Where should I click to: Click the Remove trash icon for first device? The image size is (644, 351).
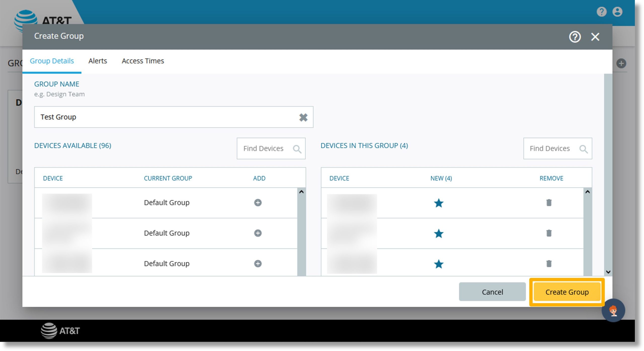[x=549, y=202]
